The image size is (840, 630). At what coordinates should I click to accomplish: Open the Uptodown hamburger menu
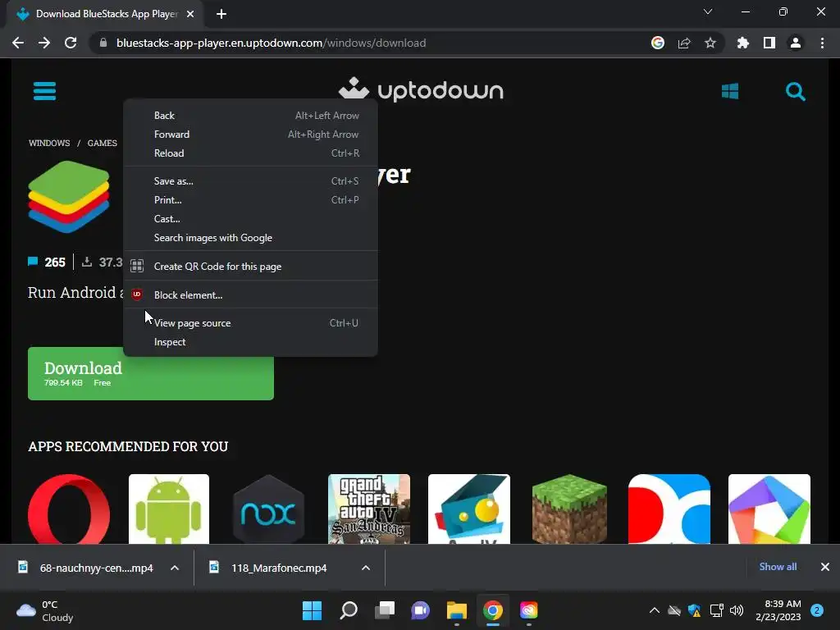(x=44, y=91)
